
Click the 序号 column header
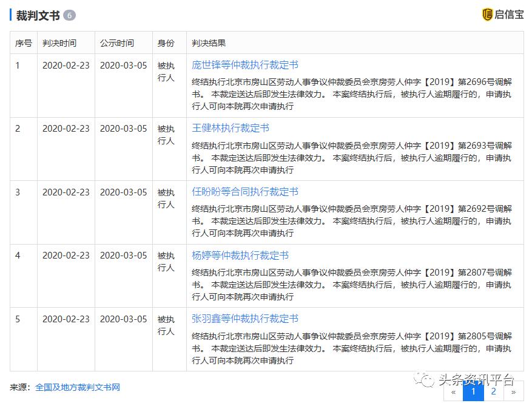(24, 43)
